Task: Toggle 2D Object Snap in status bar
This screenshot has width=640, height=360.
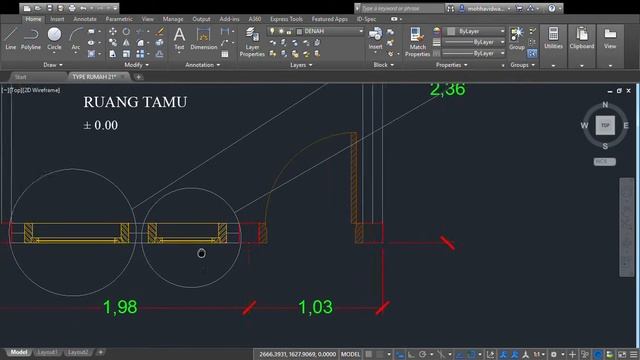Action: click(x=471, y=354)
